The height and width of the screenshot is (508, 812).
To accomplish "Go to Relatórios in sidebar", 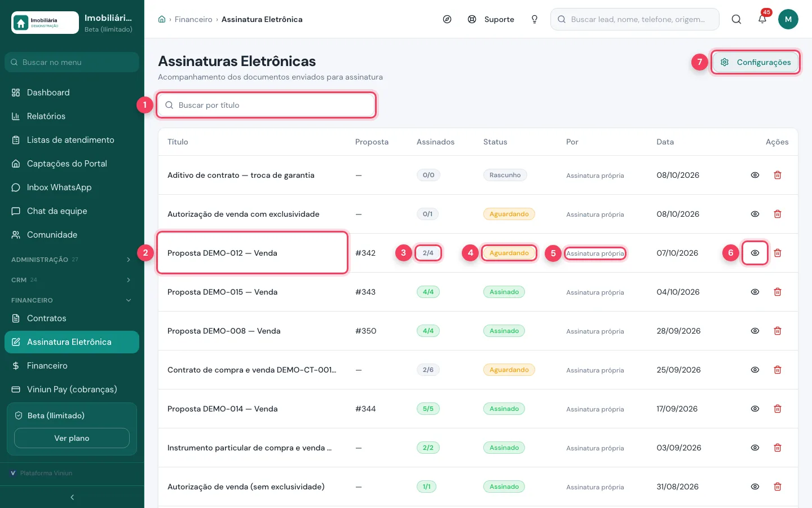I will coord(72,116).
